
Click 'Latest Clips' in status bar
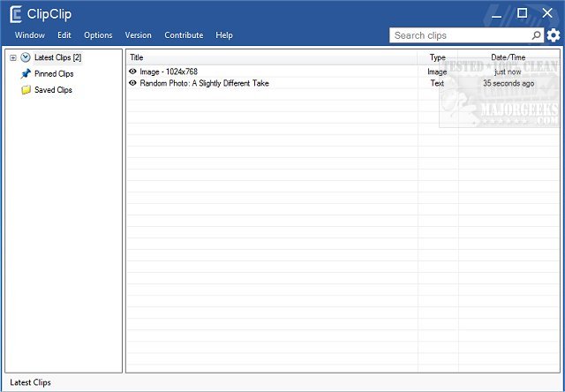tap(30, 382)
